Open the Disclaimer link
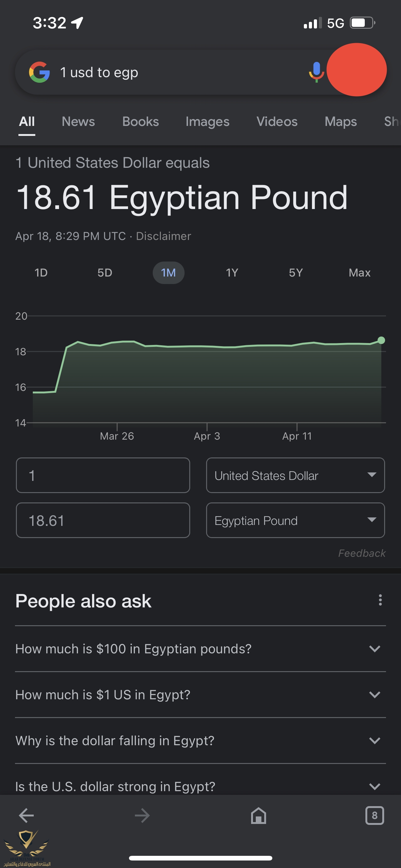 pos(163,236)
